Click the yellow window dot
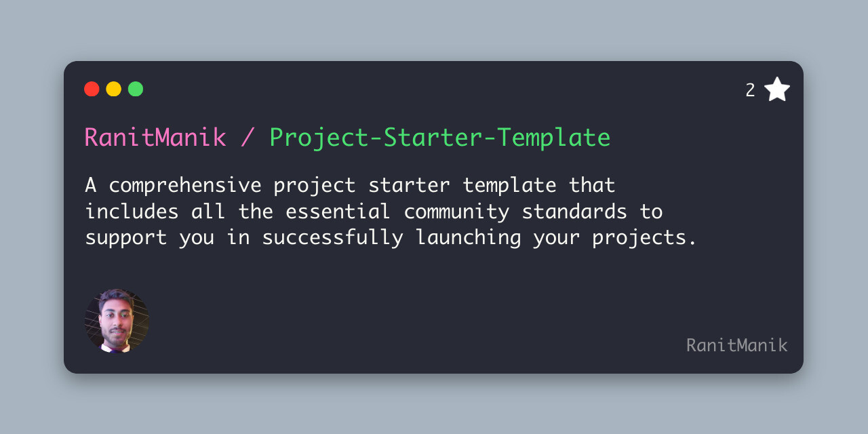Viewport: 868px width, 434px height. click(114, 89)
